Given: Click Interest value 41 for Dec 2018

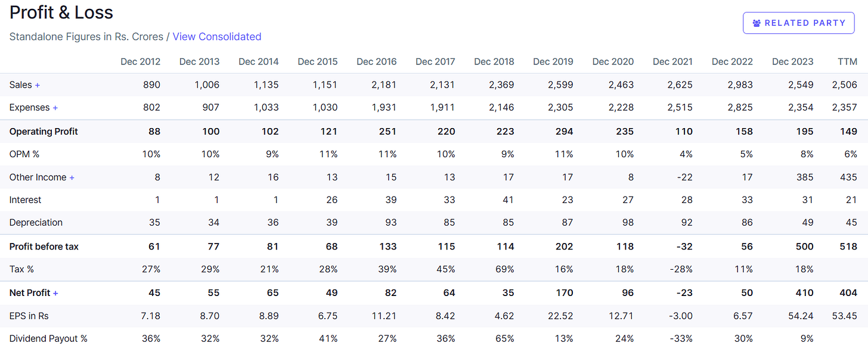Looking at the screenshot, I should 508,200.
